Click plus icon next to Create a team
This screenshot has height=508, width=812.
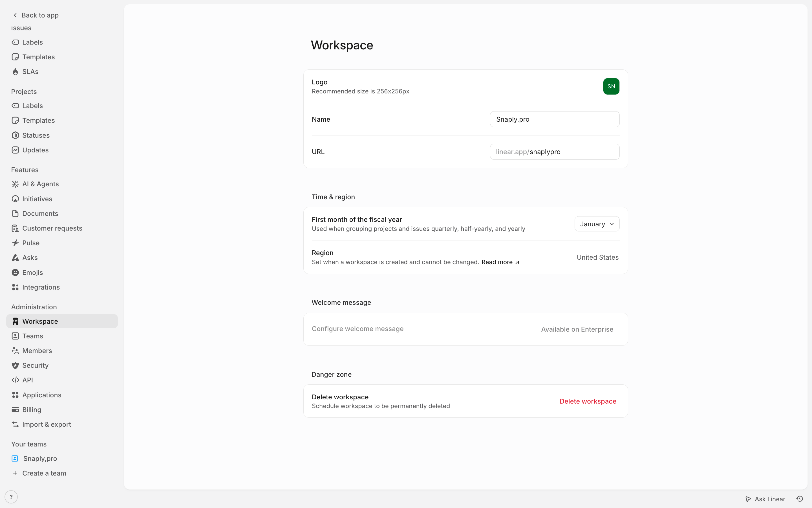pos(15,473)
